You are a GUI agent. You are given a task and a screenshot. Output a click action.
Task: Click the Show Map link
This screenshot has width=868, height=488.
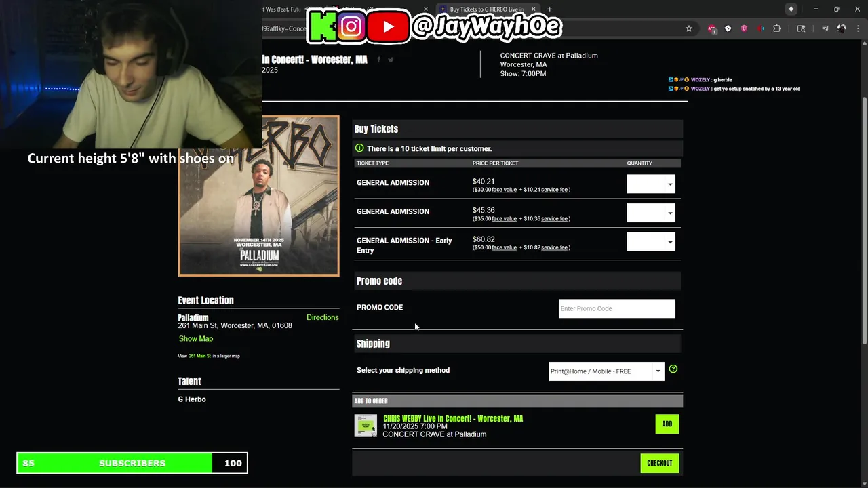pyautogui.click(x=196, y=338)
